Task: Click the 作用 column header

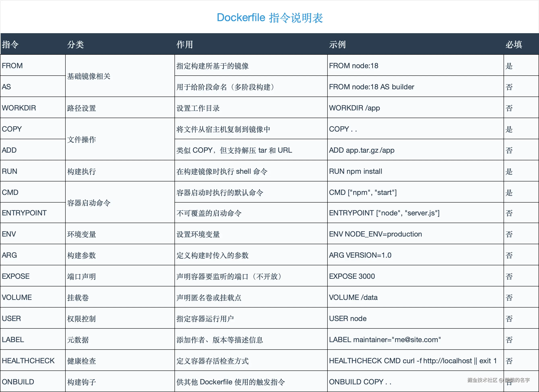Action: pyautogui.click(x=184, y=44)
